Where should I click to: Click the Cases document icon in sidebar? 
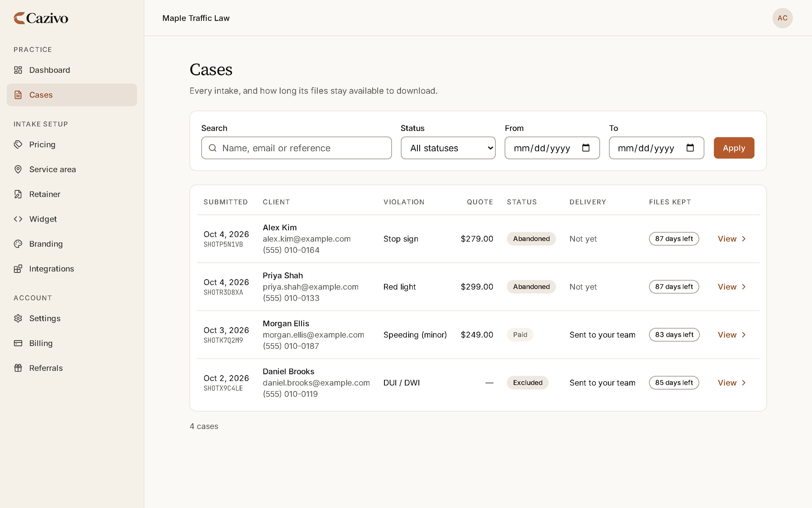pos(18,95)
